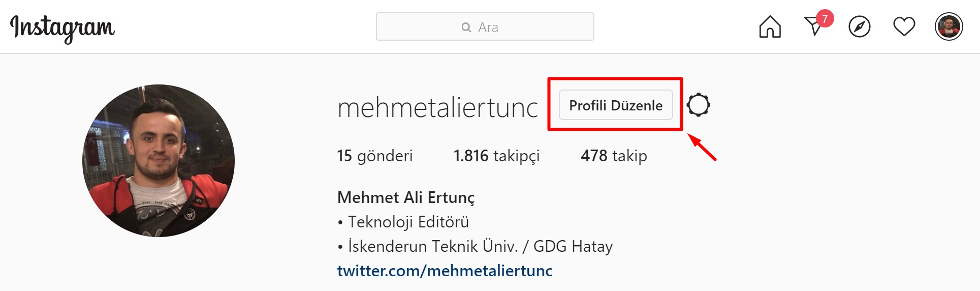Click the Profili Düzenle button
980x291 pixels.
click(616, 105)
